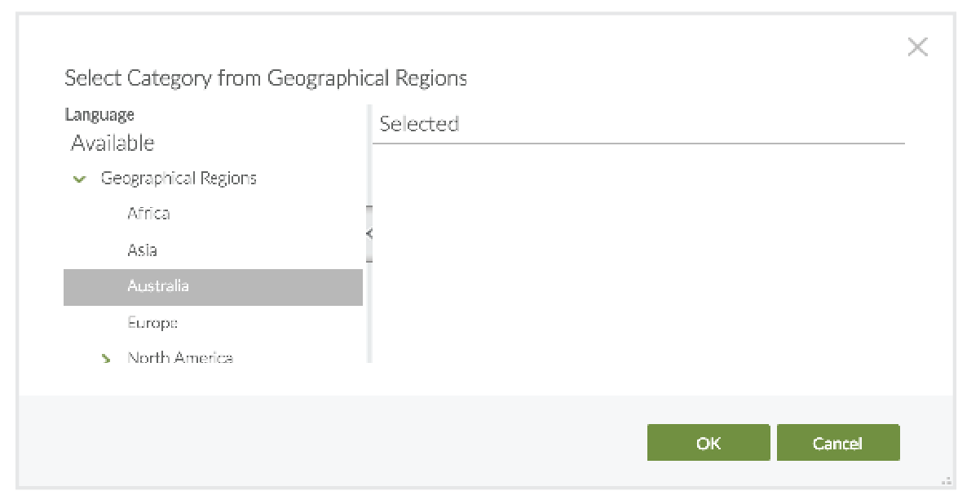Click the dialog resize grip corner
Screen dimensions: 980x504
[947, 481]
